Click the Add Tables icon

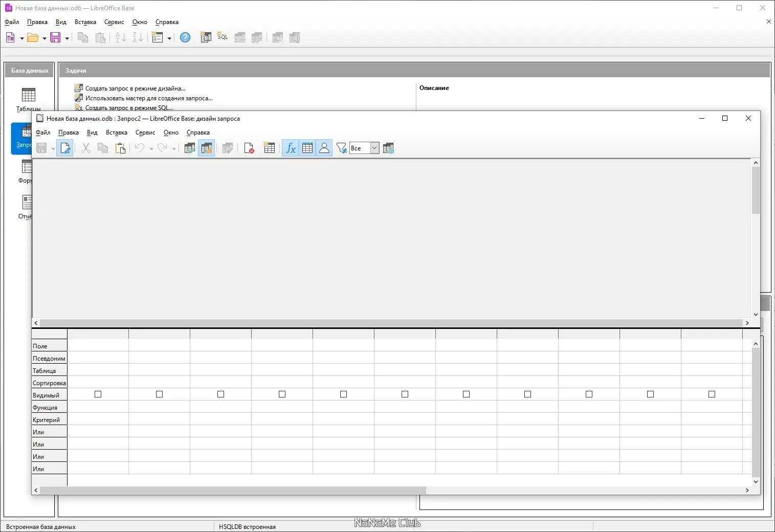269,148
